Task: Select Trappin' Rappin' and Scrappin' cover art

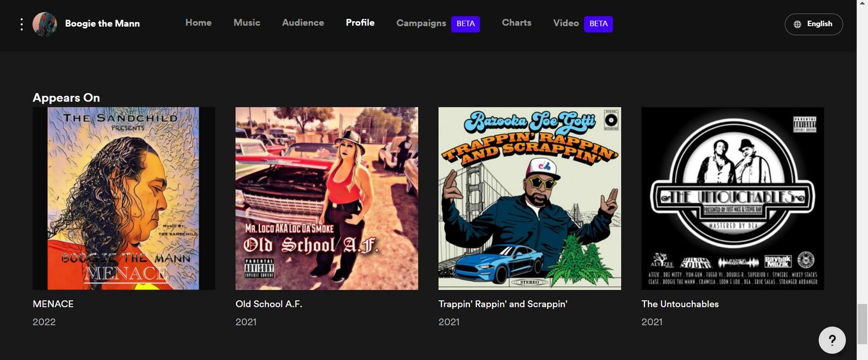Action: coord(529,198)
